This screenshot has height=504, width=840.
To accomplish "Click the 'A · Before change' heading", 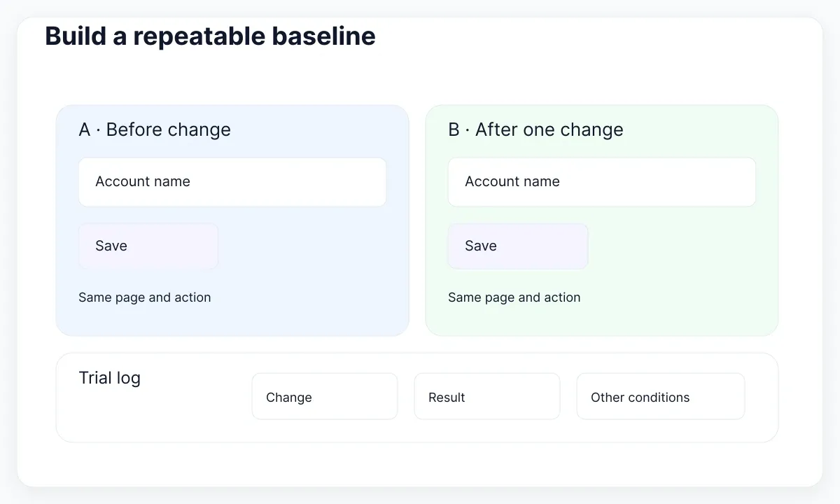I will pos(155,129).
